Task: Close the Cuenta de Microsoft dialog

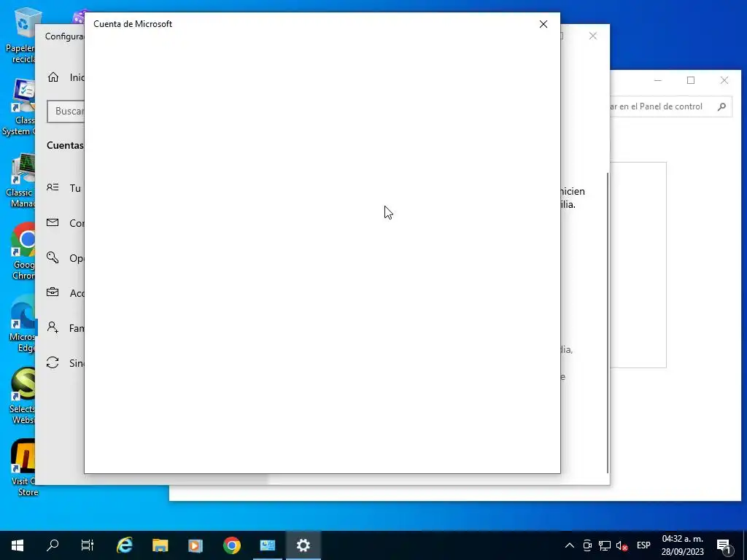Action: [543, 24]
